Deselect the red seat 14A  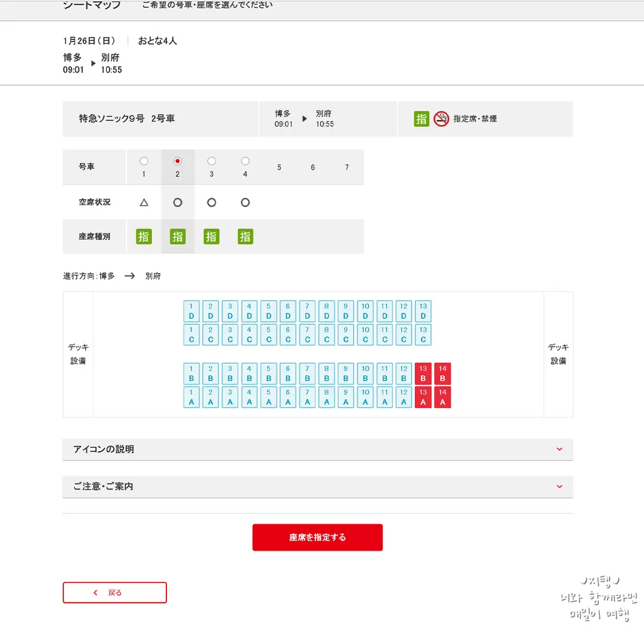(442, 397)
